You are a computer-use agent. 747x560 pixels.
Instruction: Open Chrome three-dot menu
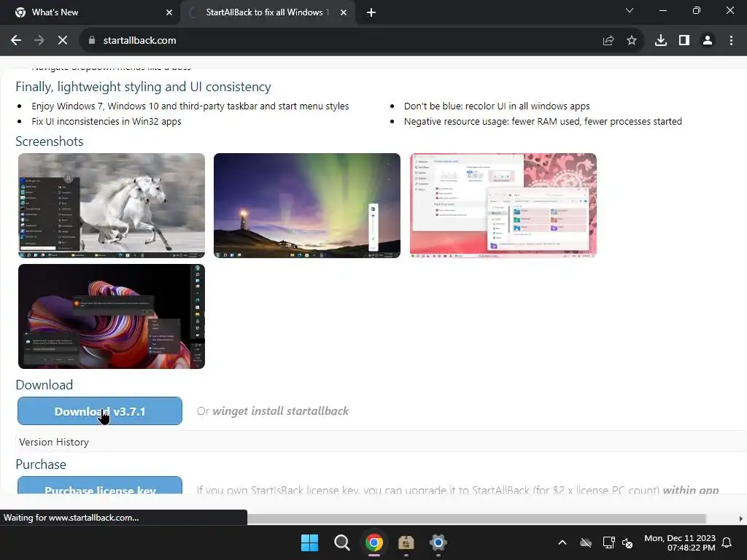pyautogui.click(x=731, y=41)
